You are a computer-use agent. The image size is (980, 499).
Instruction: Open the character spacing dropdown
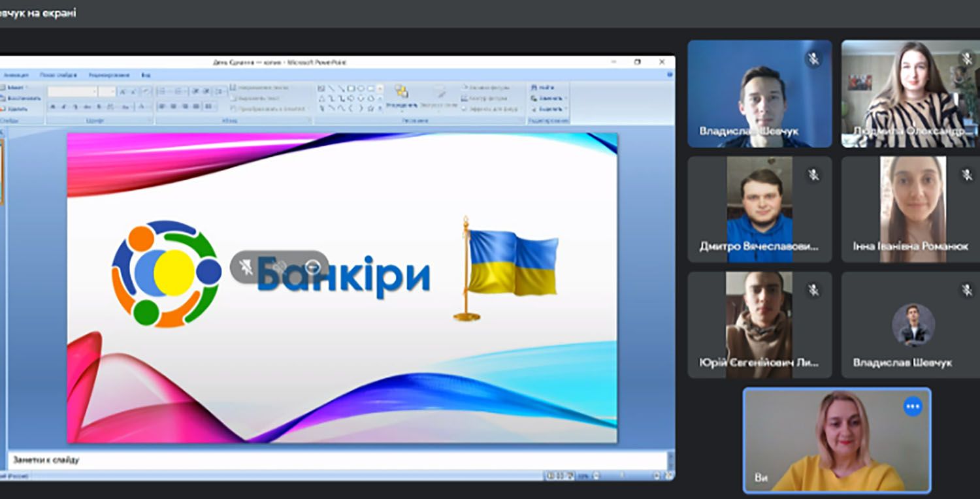pos(112,106)
